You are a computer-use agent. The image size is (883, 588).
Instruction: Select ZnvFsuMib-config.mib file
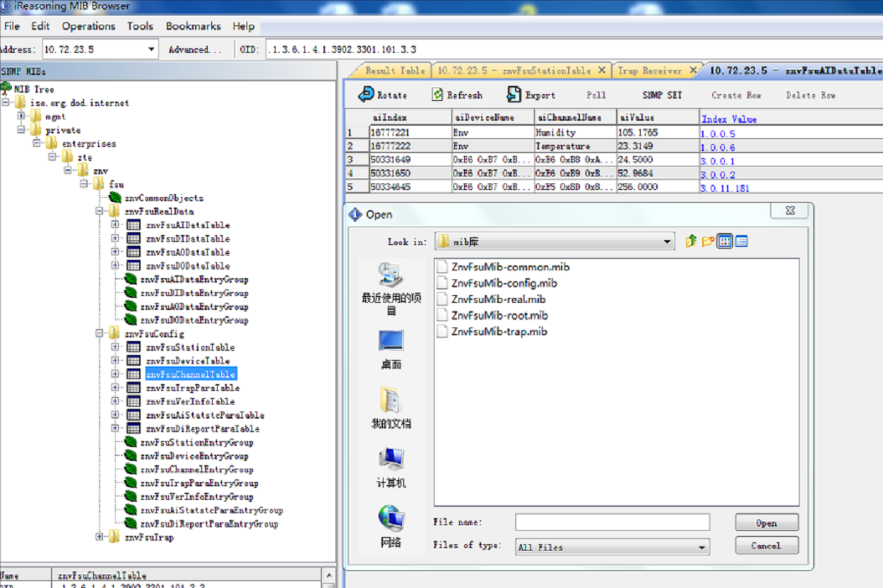(504, 283)
